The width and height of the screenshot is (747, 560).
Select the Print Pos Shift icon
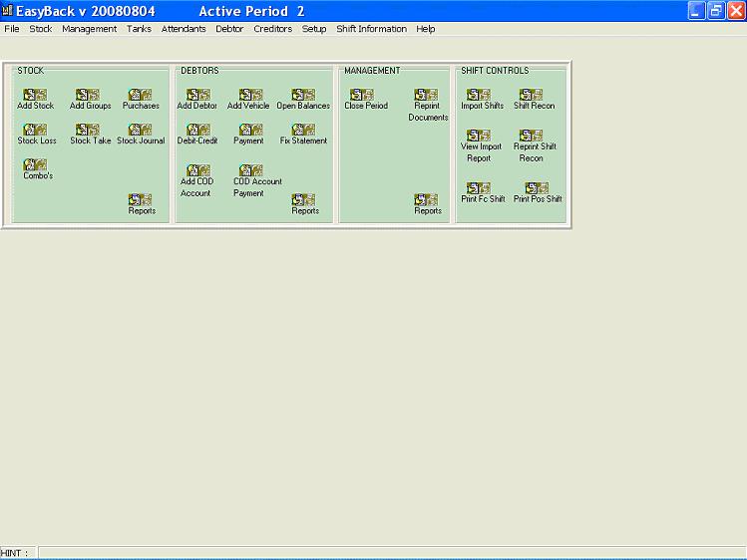pos(537,188)
